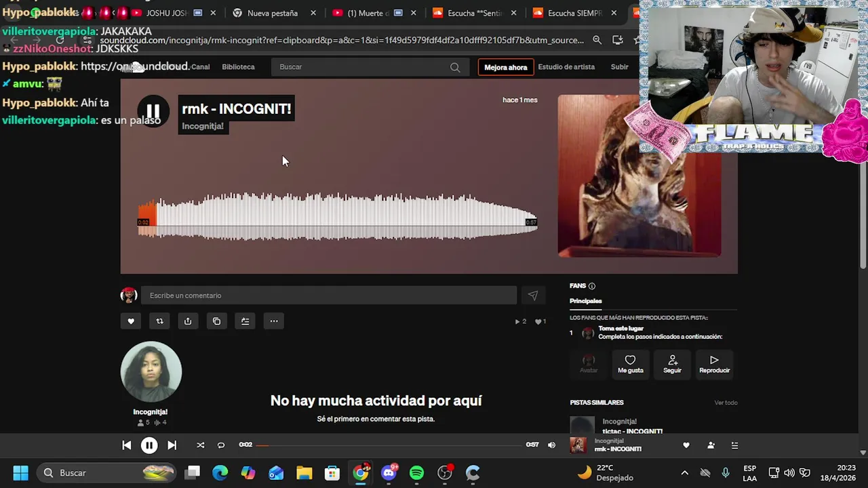Select the 'Principales' fans tab
This screenshot has height=488, width=868.
click(x=586, y=301)
